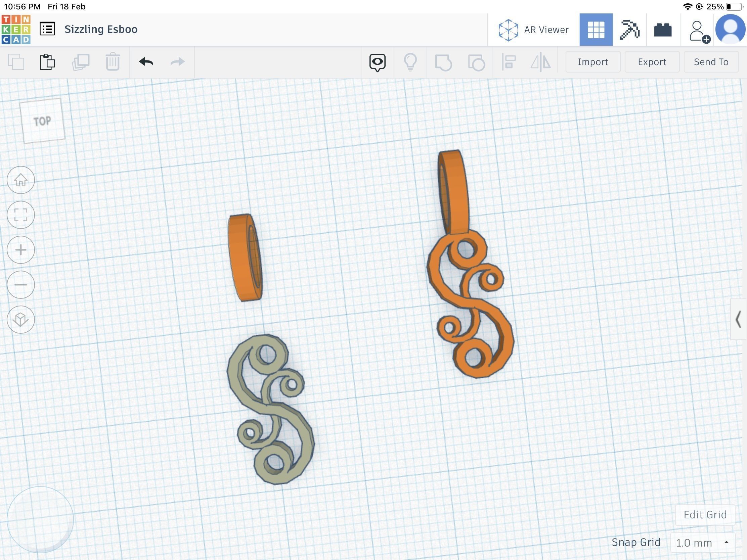
Task: Click the Align tool icon
Action: tap(509, 62)
